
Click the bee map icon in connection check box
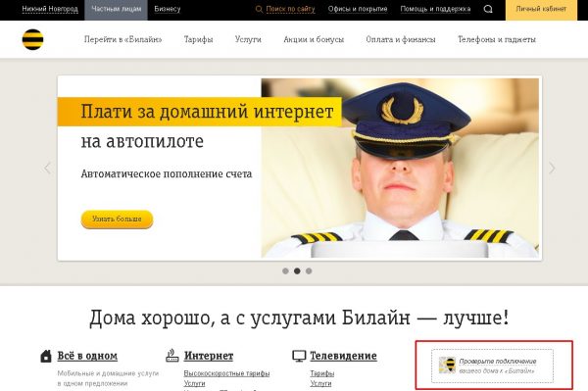pos(447,366)
